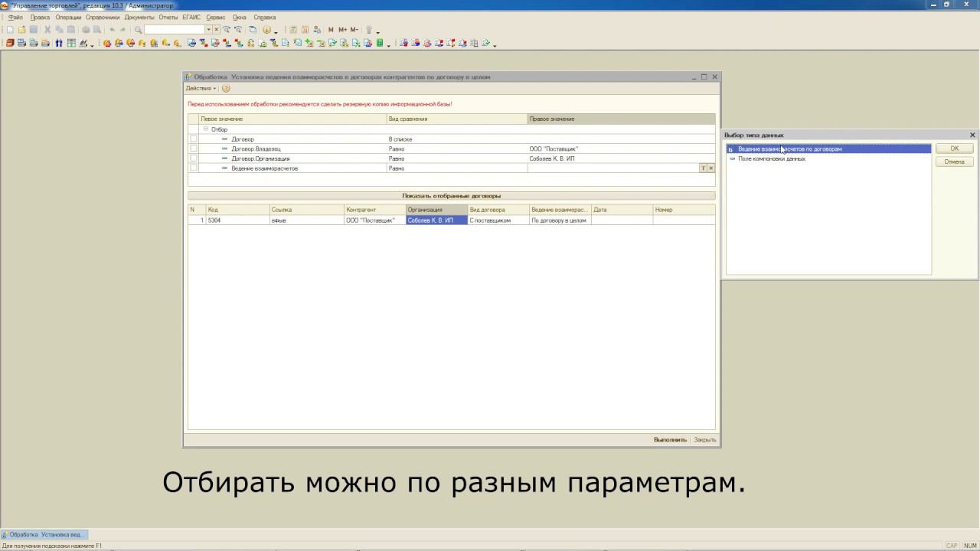Click the Open file toolbar icon
The height and width of the screenshot is (551, 980).
click(21, 30)
